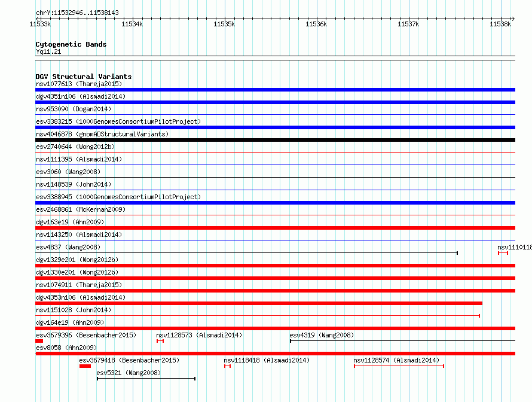This screenshot has height=402, width=532.
Task: Select the short red nsv1128573 span
Action: 160,341
